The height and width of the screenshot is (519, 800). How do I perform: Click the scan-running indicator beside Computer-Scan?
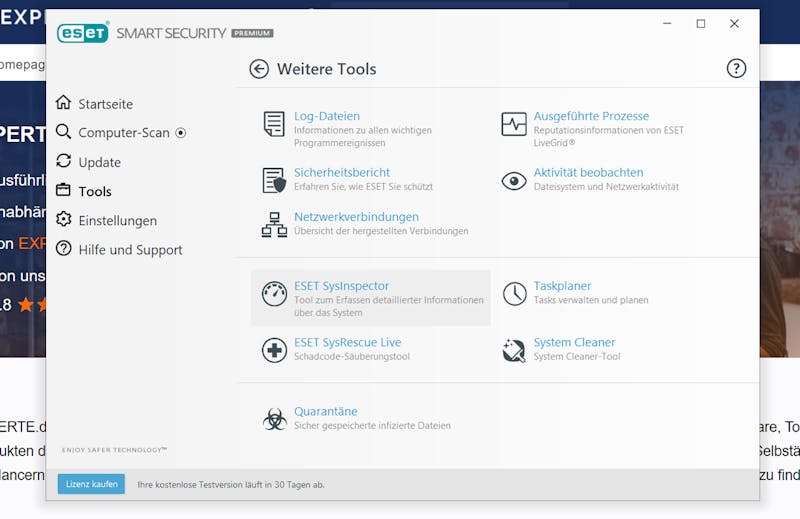click(181, 133)
